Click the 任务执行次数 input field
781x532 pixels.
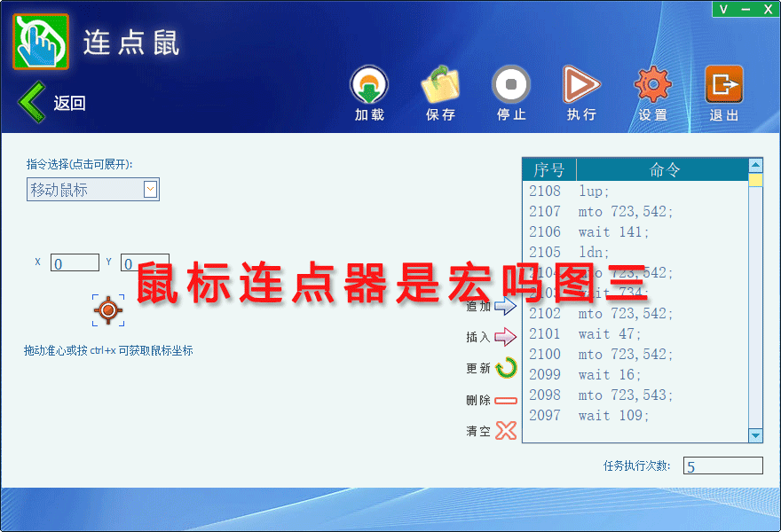(722, 465)
